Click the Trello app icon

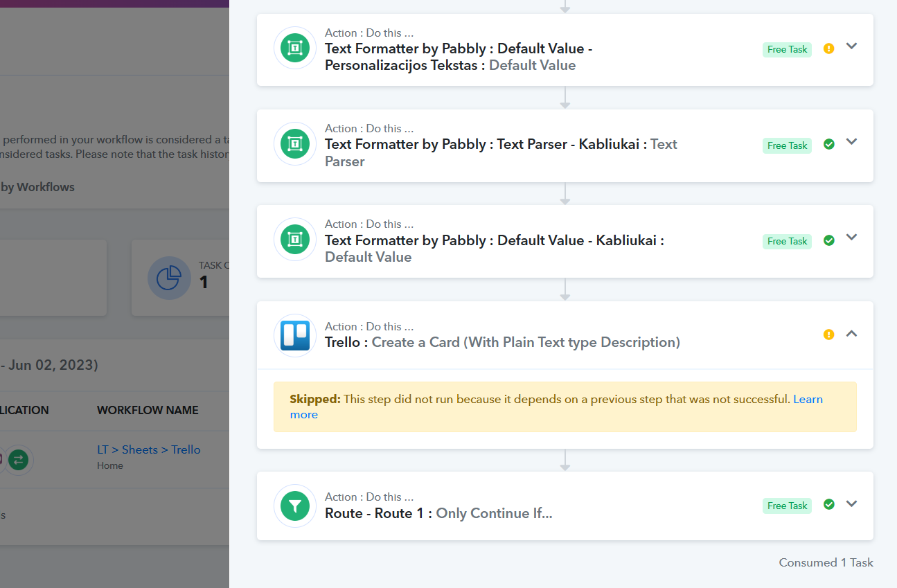pyautogui.click(x=295, y=336)
